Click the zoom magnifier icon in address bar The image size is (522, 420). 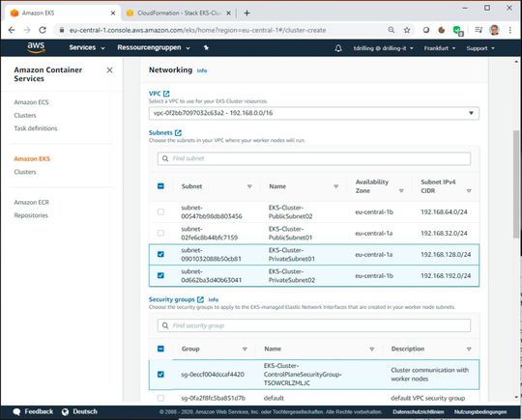(x=391, y=30)
